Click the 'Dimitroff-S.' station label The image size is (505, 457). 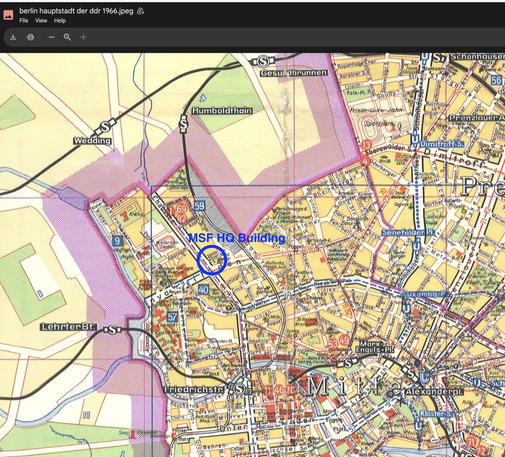pos(442,144)
